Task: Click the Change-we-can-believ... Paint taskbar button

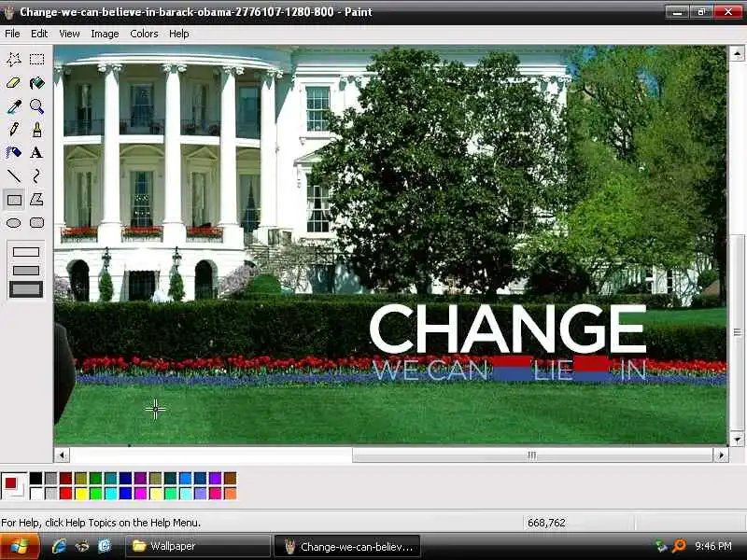Action: [x=347, y=546]
